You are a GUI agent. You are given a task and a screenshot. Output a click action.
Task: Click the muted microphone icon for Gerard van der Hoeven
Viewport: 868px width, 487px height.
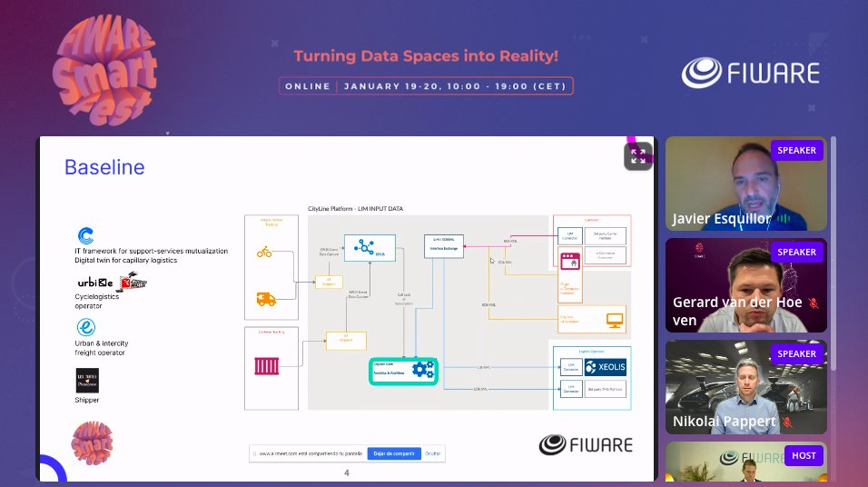click(814, 303)
